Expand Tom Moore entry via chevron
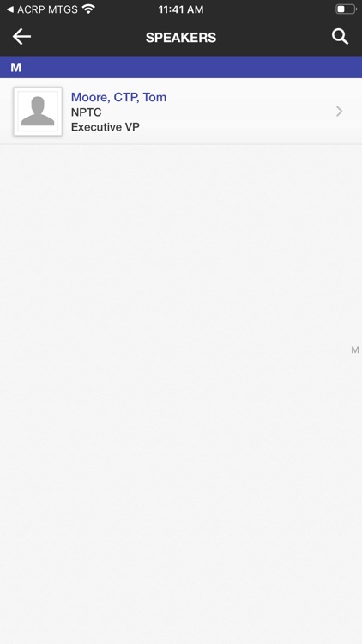Screen dimensions: 362x644 [x=339, y=112]
